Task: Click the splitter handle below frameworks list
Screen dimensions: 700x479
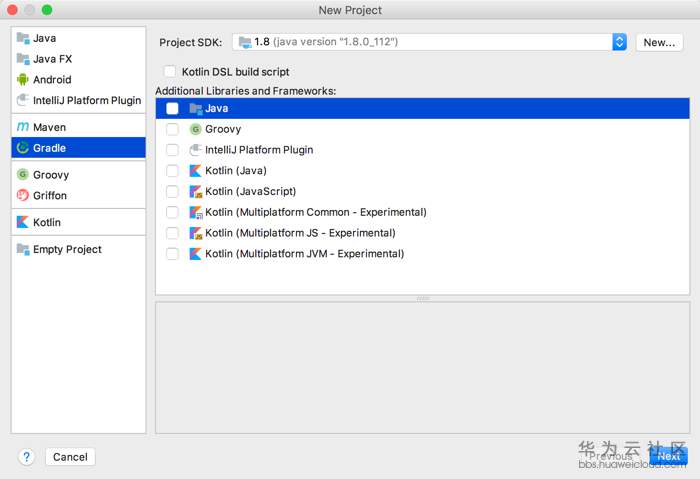Action: [422, 298]
